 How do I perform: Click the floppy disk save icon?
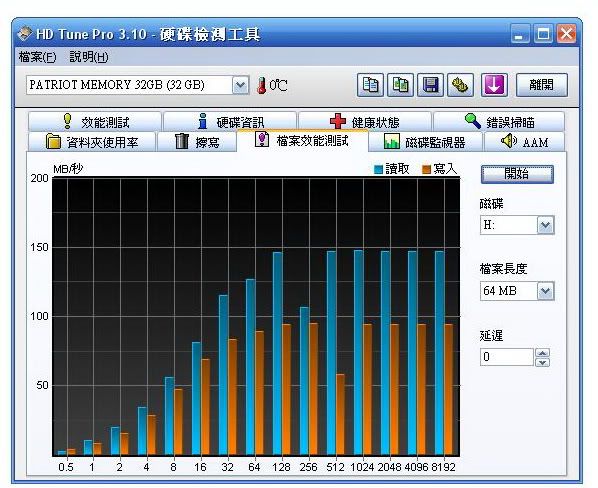click(431, 85)
